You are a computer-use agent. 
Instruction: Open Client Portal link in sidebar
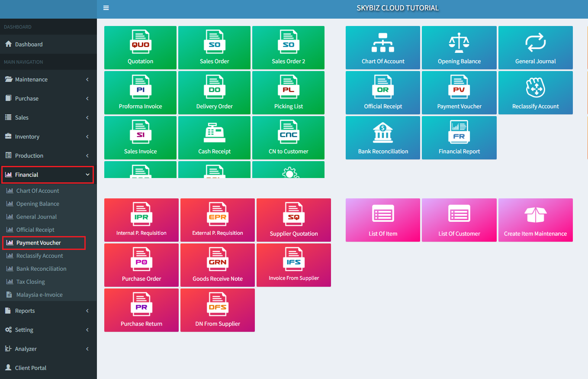click(30, 368)
